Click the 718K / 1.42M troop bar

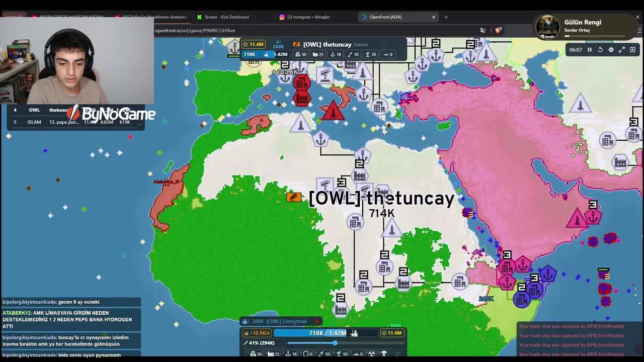pyautogui.click(x=326, y=333)
